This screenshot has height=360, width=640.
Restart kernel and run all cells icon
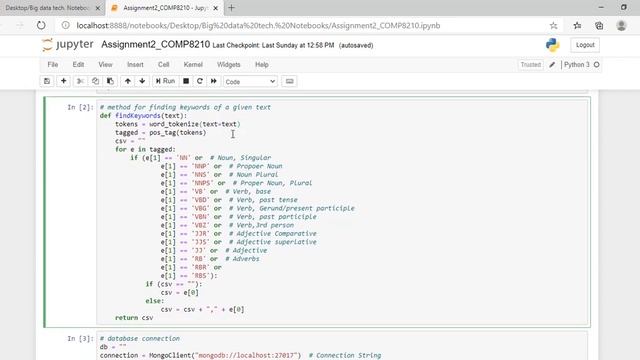coord(213,81)
